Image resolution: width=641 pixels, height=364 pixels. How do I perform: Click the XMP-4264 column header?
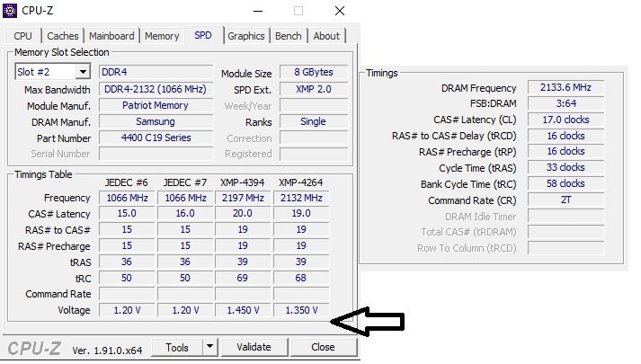(301, 182)
